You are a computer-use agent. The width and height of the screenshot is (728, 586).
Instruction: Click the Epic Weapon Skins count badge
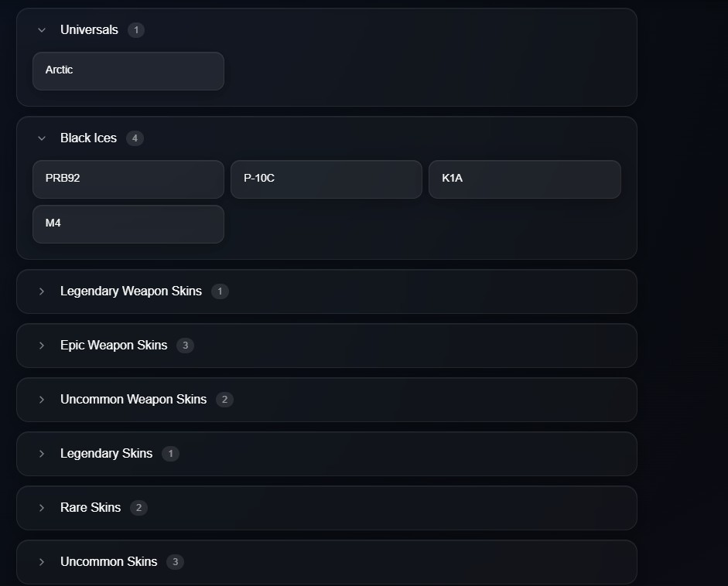185,346
